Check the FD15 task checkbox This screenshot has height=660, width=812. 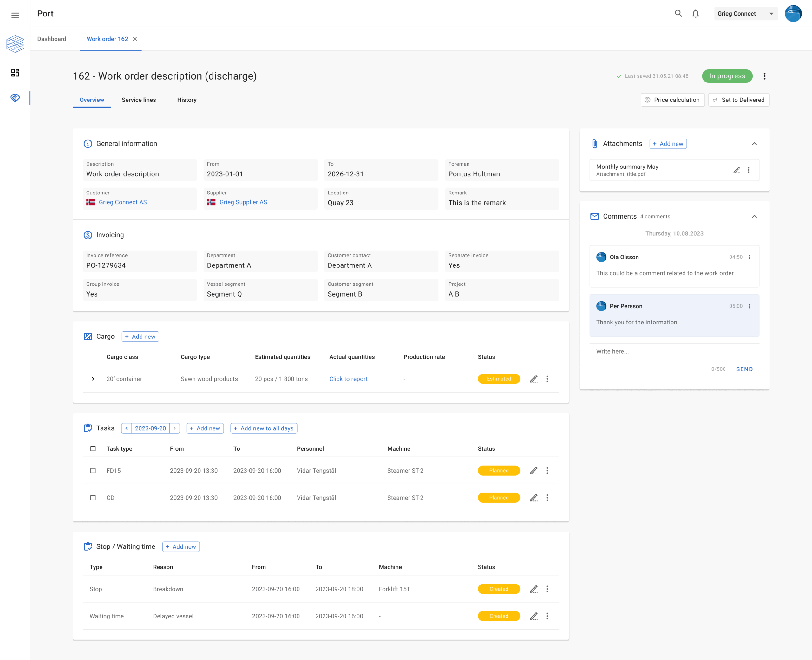93,471
